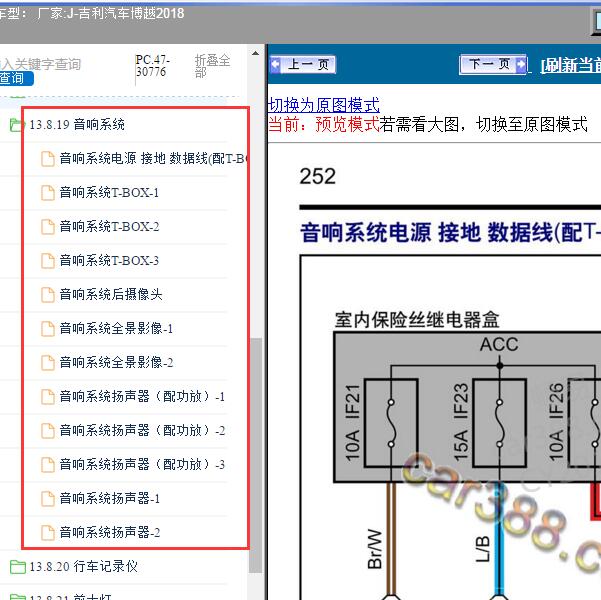This screenshot has width=601, height=600.
Task: Click the Br/W wire label
Action: coord(375,549)
